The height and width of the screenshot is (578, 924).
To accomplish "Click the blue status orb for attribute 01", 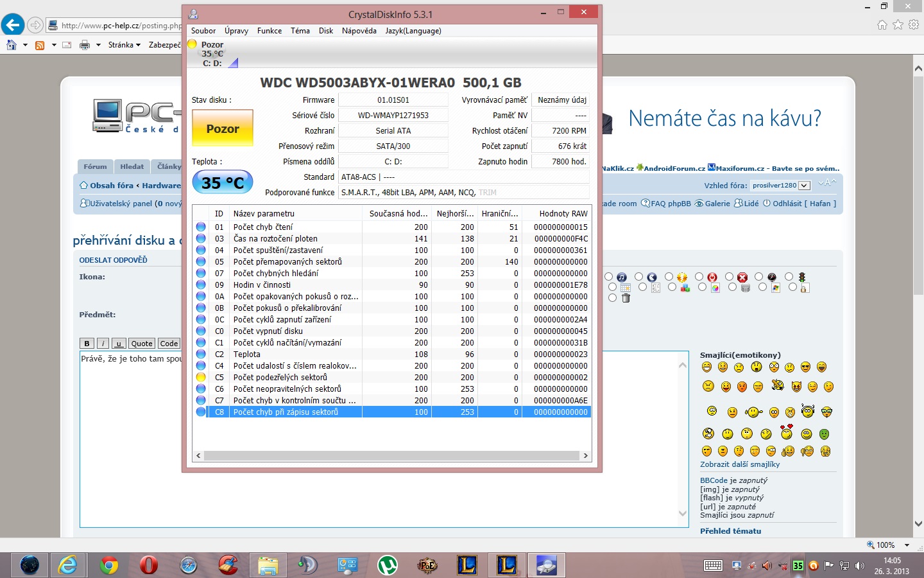I will click(x=201, y=227).
